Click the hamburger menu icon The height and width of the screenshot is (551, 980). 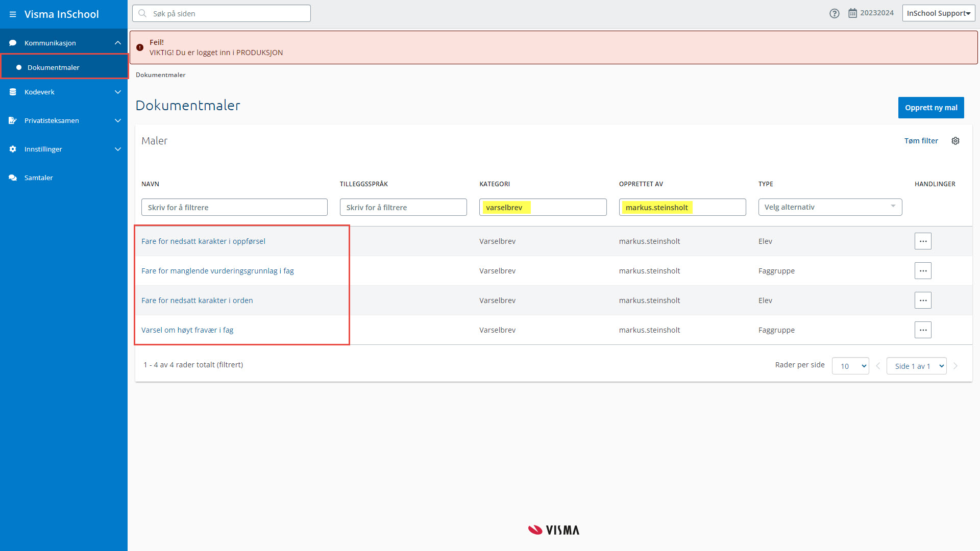[x=13, y=14]
